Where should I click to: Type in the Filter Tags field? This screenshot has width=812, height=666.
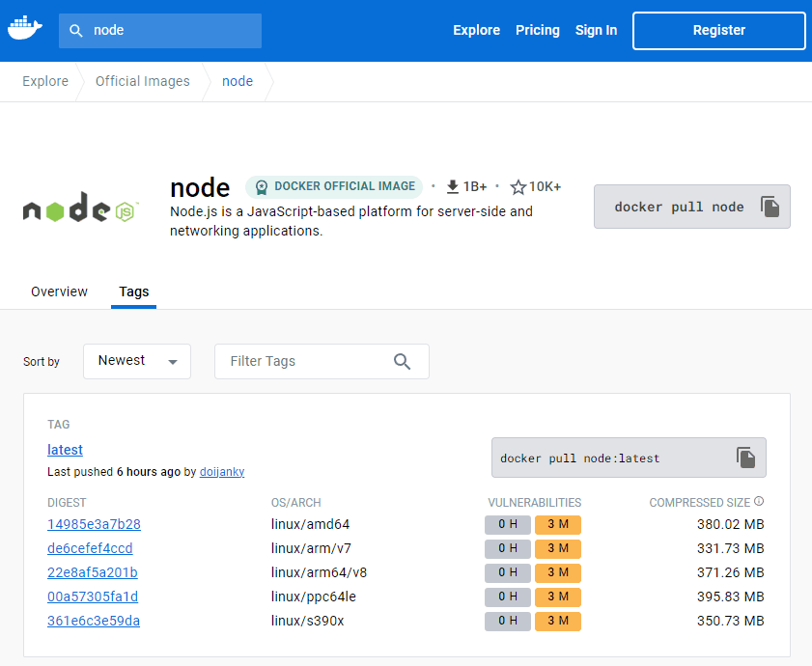tap(304, 361)
